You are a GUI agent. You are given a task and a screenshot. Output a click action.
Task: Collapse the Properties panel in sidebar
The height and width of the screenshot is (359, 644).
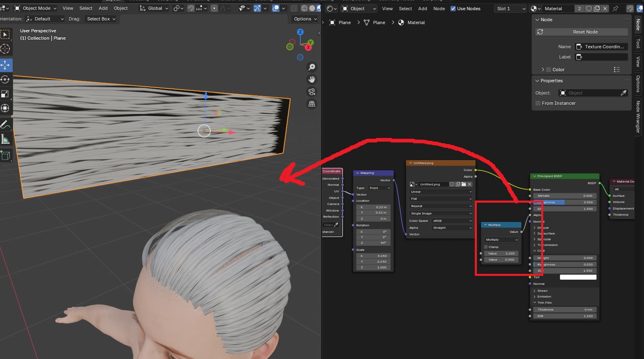(537, 81)
